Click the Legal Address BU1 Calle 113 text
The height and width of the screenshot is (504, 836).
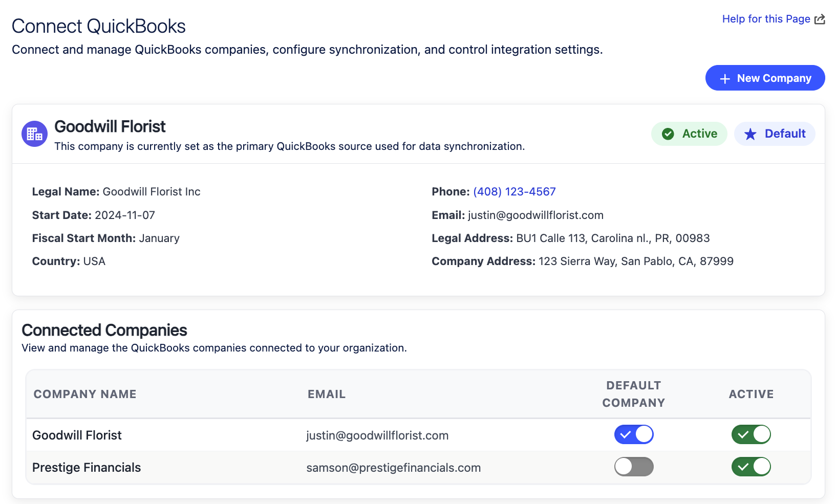coord(571,238)
